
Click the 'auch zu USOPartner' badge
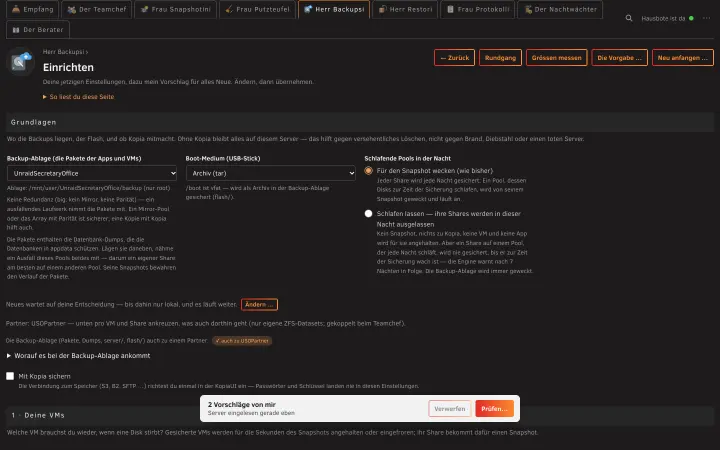click(x=242, y=341)
